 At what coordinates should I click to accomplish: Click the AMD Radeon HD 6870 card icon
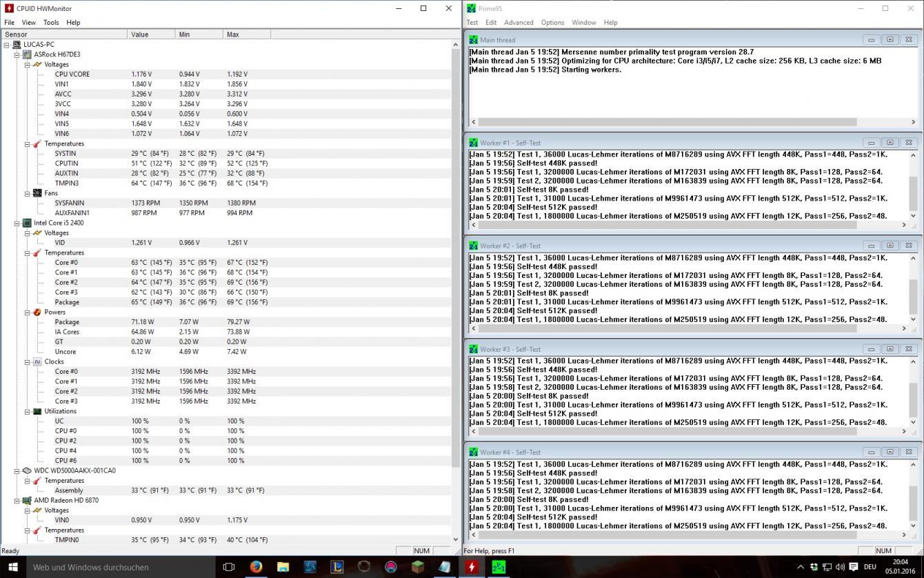(x=27, y=500)
